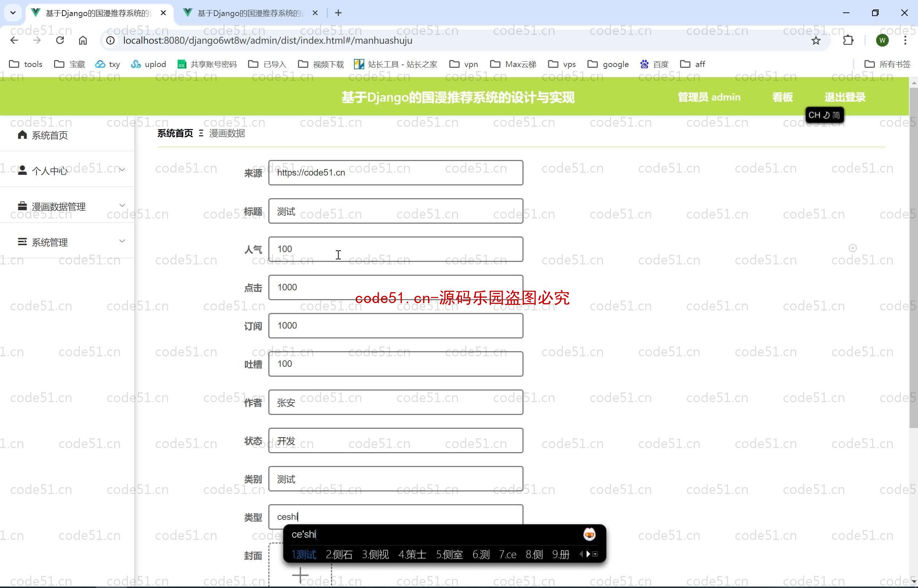The width and height of the screenshot is (918, 588).
Task: Focus the 订阅 input field
Action: pos(396,326)
